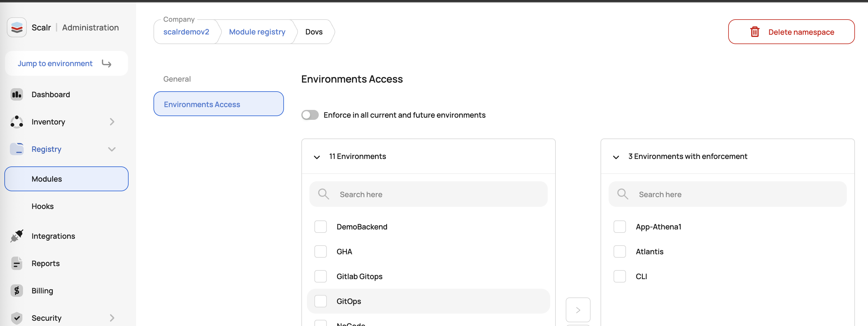Check the App-Athena1 checkbox
868x326 pixels.
coord(620,227)
